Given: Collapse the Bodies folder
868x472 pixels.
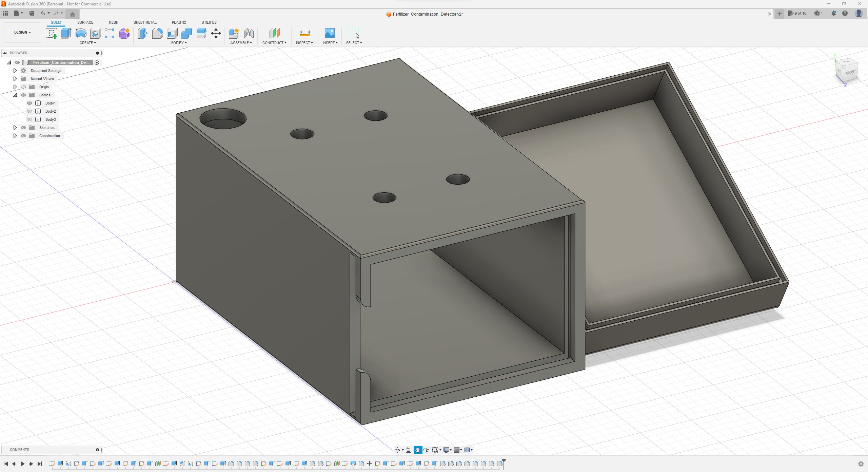Looking at the screenshot, I should click(x=15, y=95).
